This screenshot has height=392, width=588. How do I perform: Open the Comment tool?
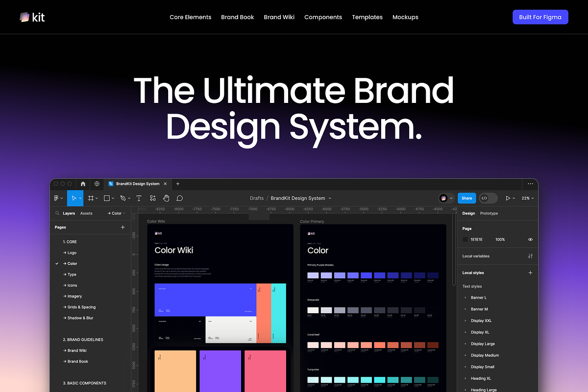(179, 198)
